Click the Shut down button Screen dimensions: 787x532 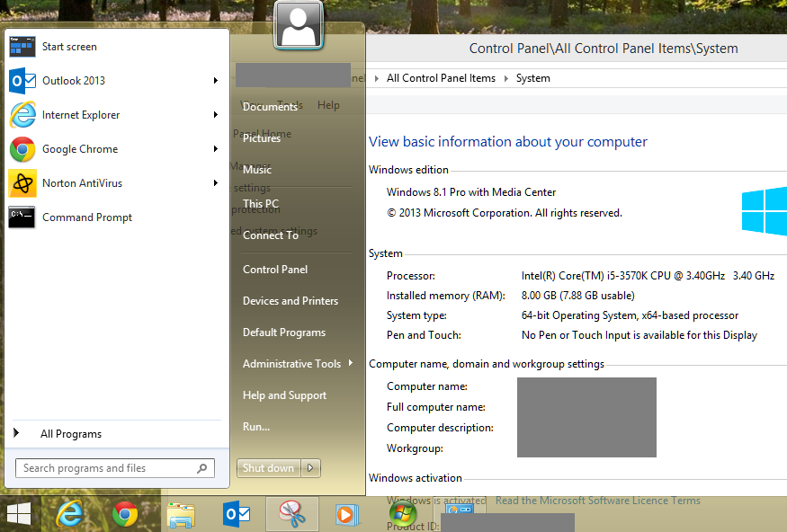pyautogui.click(x=269, y=468)
